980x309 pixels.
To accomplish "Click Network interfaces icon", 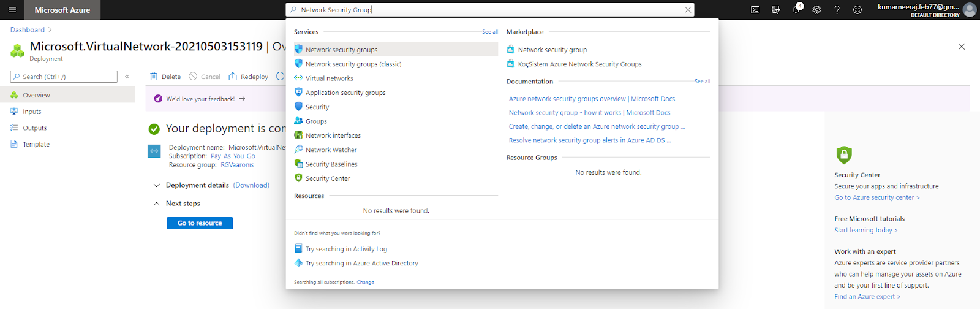I will 298,135.
